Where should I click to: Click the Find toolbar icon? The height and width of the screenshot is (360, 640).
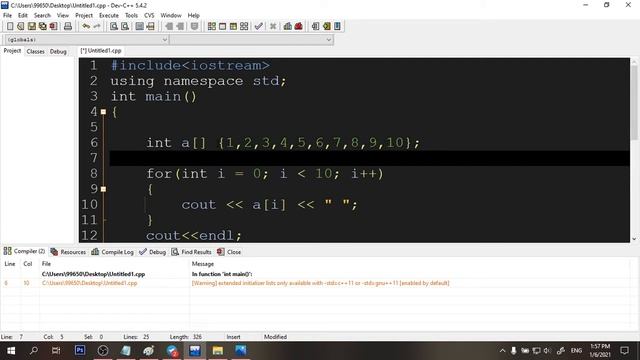[114, 27]
